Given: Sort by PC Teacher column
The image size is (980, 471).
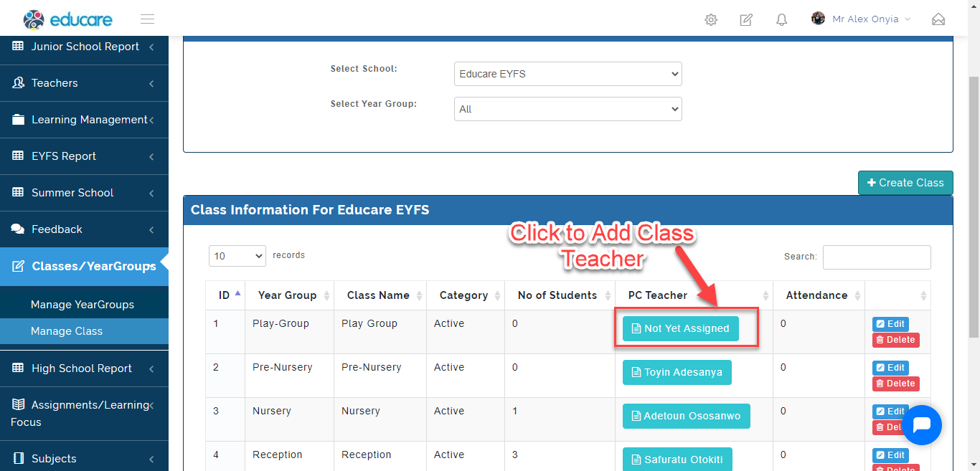Looking at the screenshot, I should [694, 295].
